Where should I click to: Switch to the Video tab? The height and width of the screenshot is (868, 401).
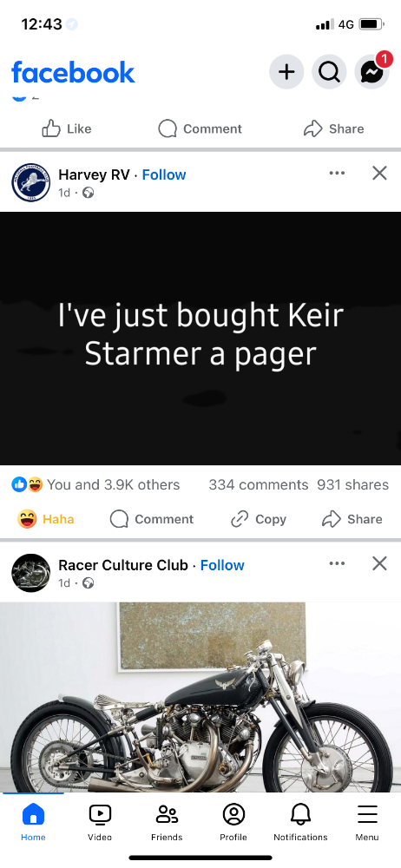pyautogui.click(x=100, y=822)
